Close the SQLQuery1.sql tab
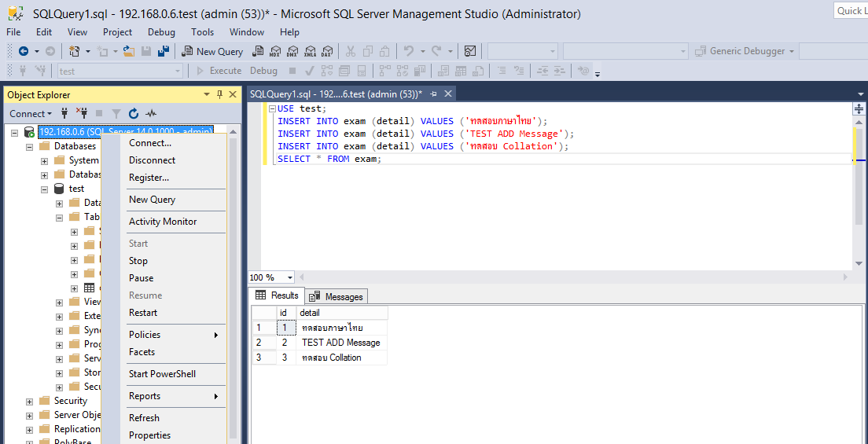 (x=448, y=94)
